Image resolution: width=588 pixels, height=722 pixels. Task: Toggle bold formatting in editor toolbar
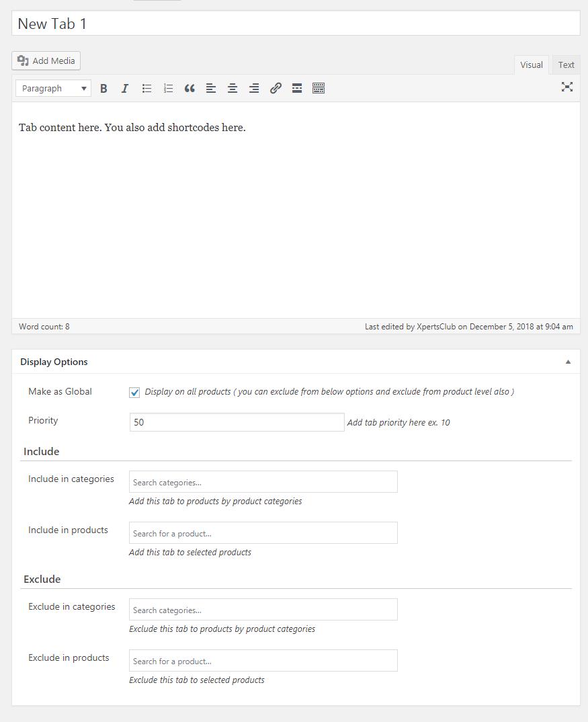[x=103, y=89]
